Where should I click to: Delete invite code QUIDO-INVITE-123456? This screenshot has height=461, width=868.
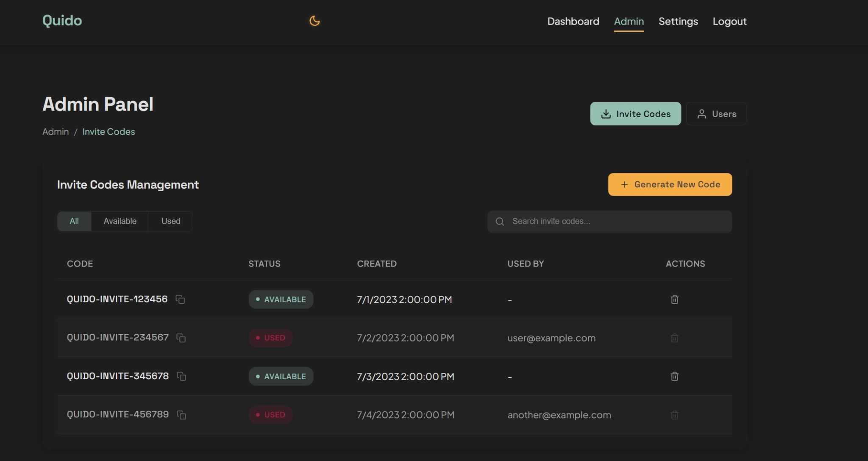tap(674, 300)
